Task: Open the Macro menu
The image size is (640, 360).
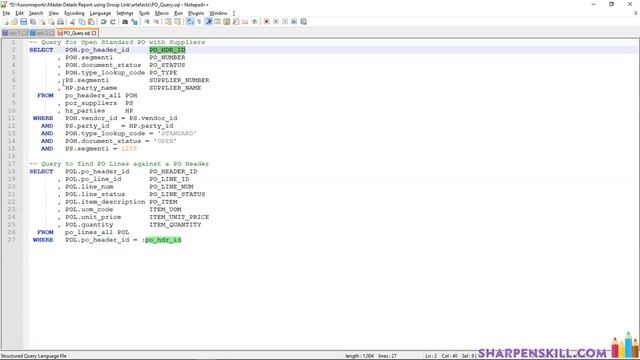Action: (162, 13)
